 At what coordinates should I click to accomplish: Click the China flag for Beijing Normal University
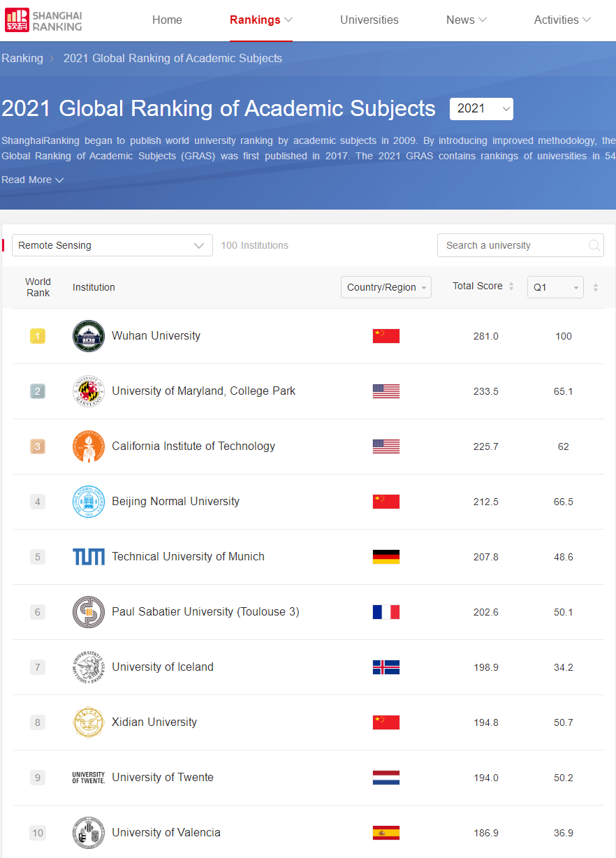click(x=386, y=502)
